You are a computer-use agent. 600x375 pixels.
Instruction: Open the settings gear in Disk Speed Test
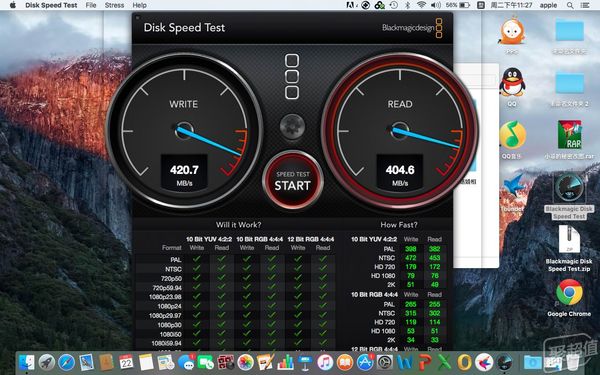click(292, 126)
